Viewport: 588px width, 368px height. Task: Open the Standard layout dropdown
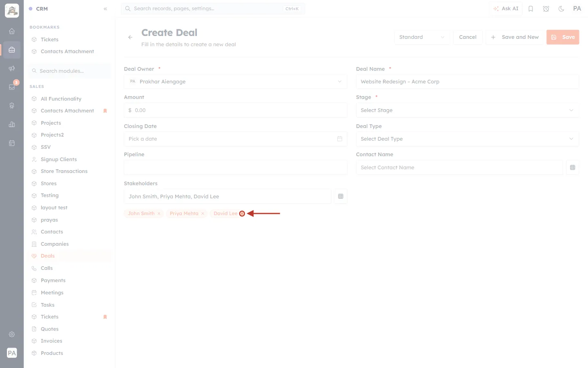(422, 37)
